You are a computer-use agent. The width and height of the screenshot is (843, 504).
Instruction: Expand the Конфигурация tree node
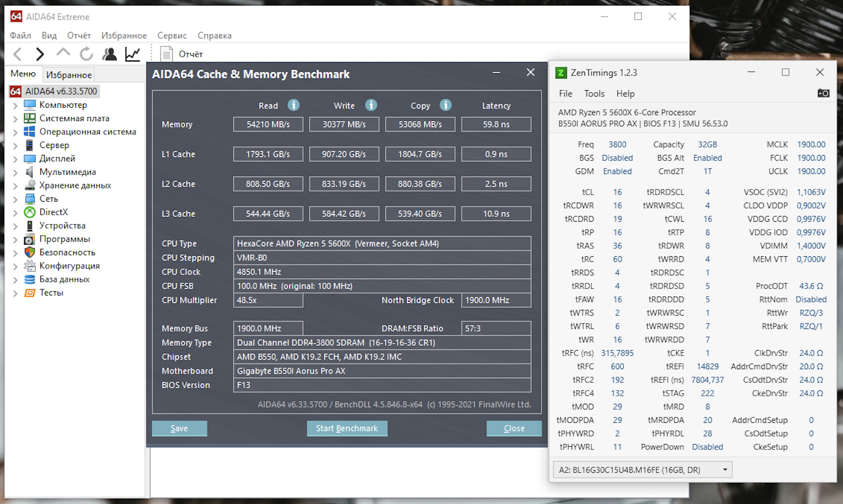15,266
